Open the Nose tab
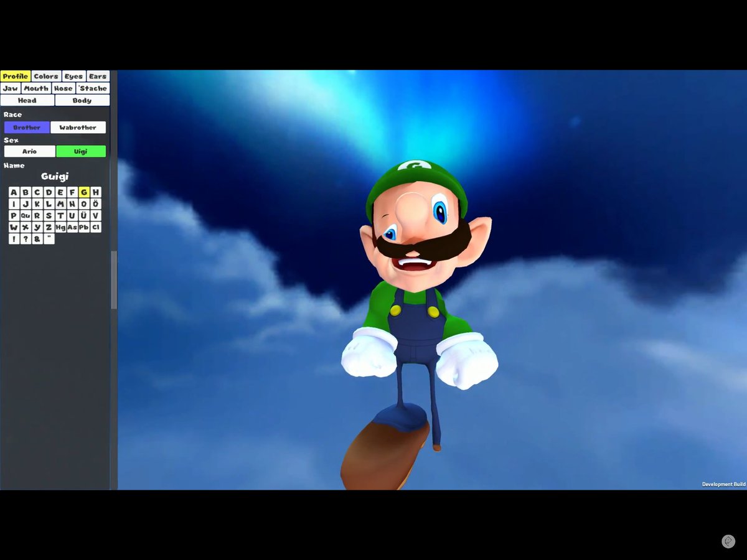Viewport: 747px width, 560px height. coord(63,88)
